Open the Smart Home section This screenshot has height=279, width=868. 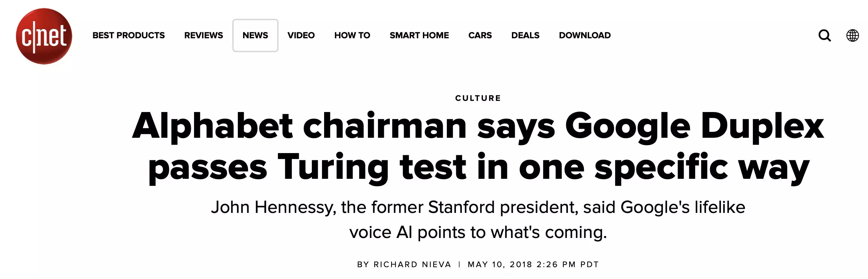click(x=419, y=35)
